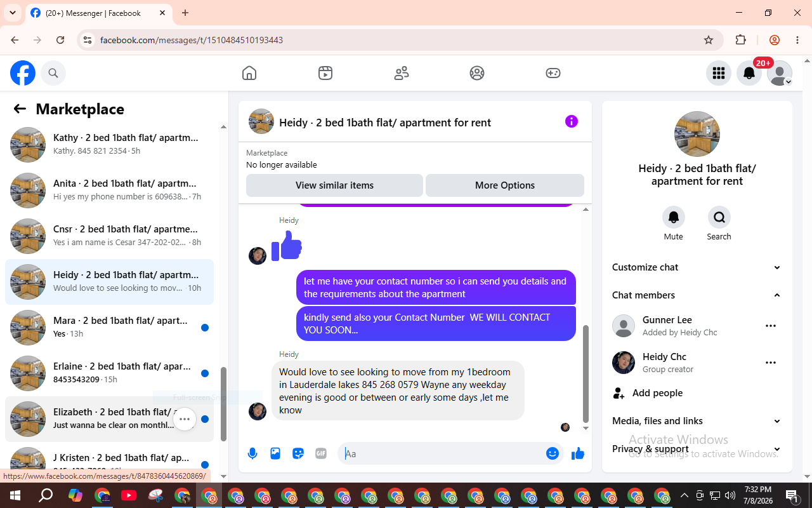Expand the Customize chat section
Image resolution: width=812 pixels, height=508 pixels.
pos(697,267)
